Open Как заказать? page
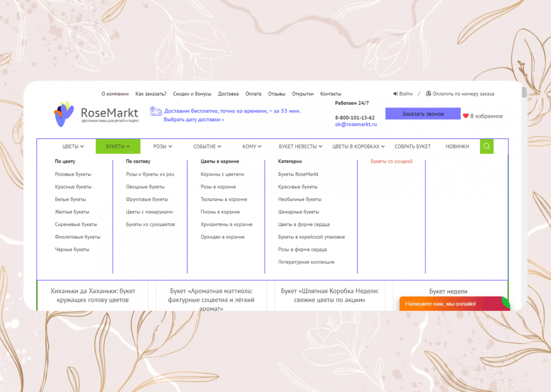The width and height of the screenshot is (551, 392). tap(151, 94)
